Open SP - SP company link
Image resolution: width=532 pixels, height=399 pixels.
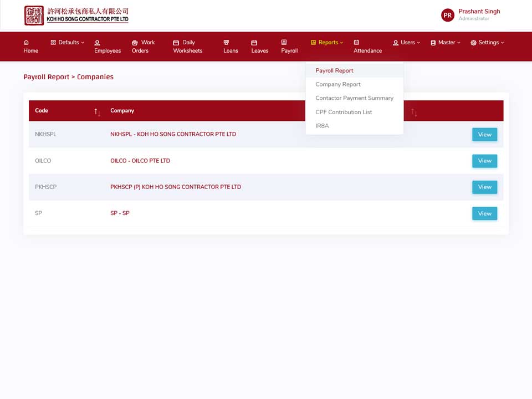[120, 213]
